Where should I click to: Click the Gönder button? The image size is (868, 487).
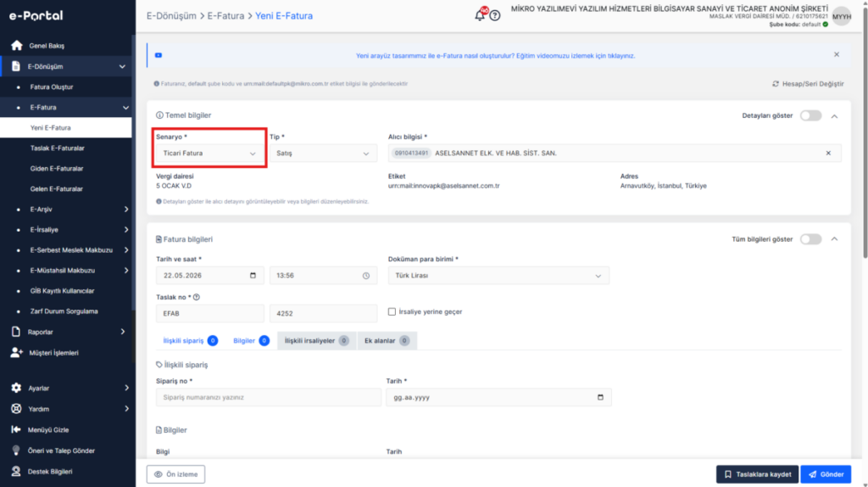pos(826,474)
